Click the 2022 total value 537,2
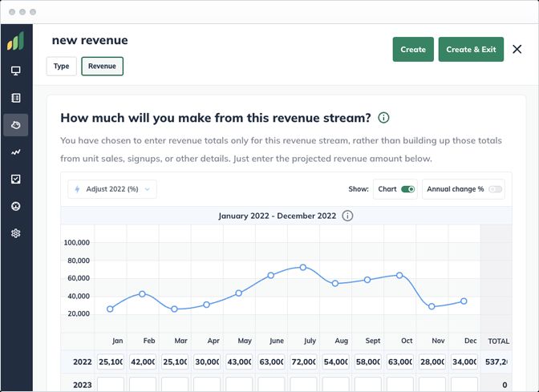The image size is (539, 392). [496, 362]
